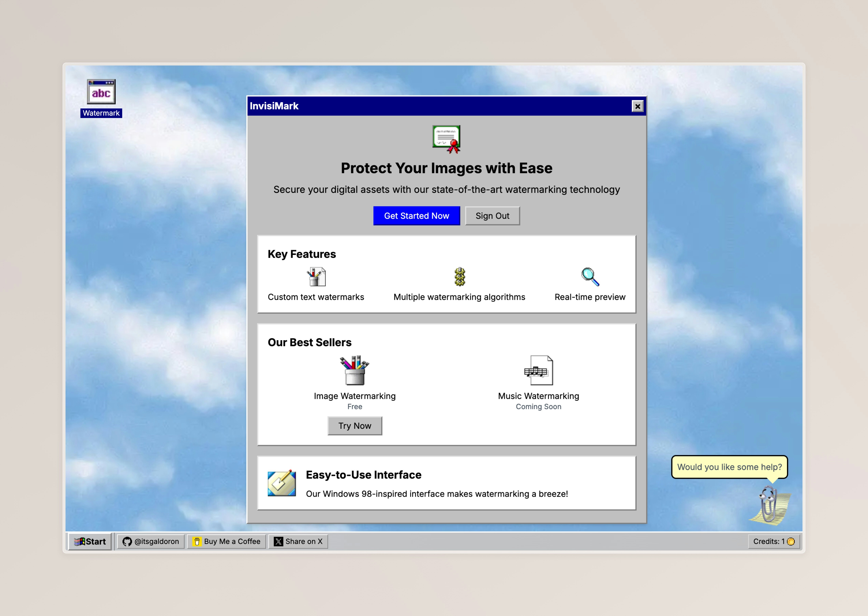The image size is (868, 616).
Task: Open the Start menu
Action: point(90,542)
